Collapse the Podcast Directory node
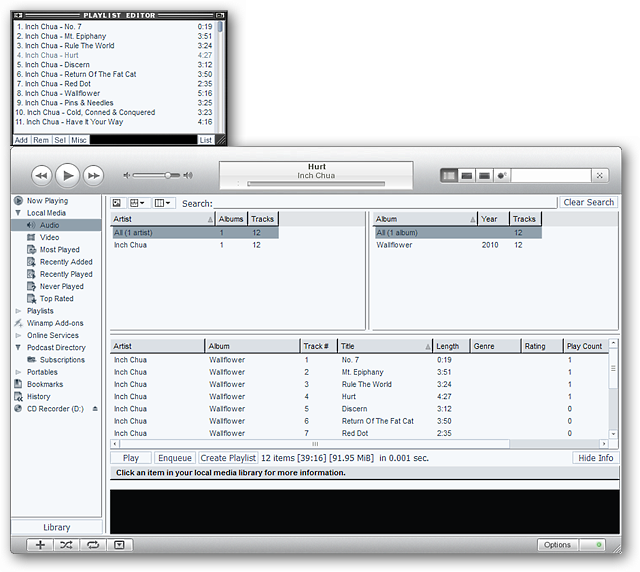Viewport: 640px width, 572px height. [x=18, y=347]
